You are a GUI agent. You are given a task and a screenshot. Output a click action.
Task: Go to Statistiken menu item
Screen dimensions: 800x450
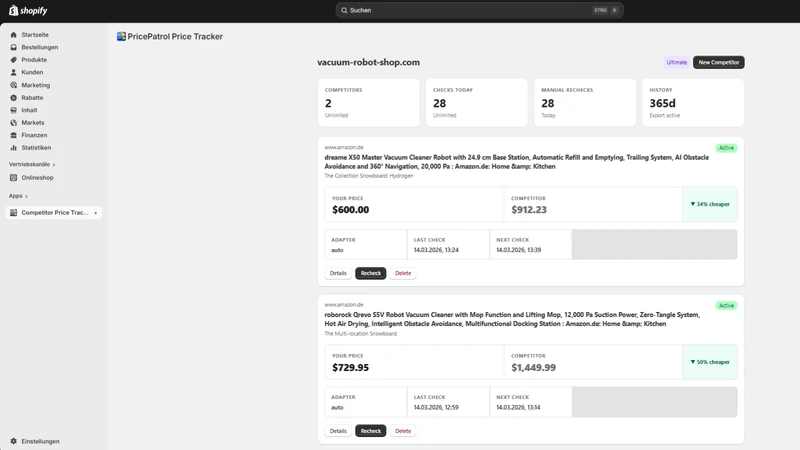pos(36,147)
